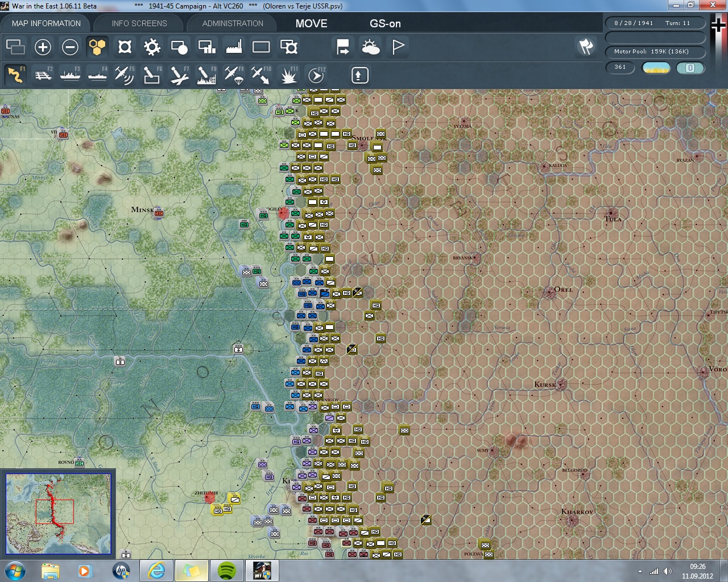Select naval transport F3 ship icon

click(70, 74)
